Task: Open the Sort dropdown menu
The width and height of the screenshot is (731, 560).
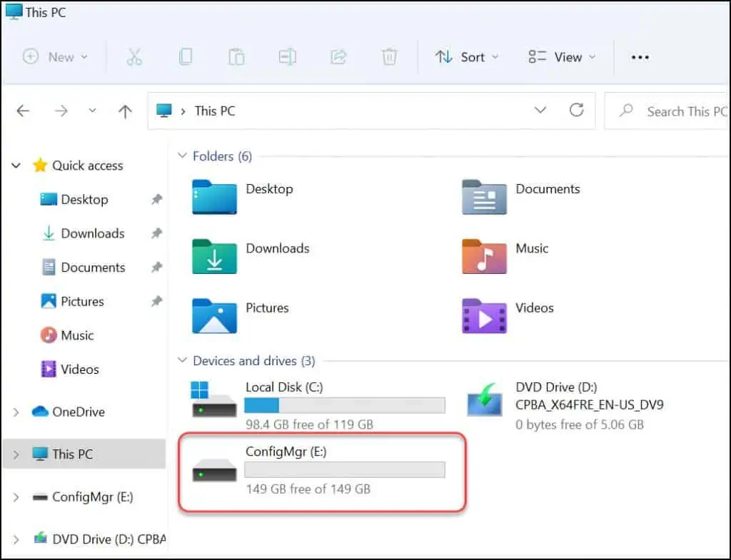Action: click(x=467, y=57)
